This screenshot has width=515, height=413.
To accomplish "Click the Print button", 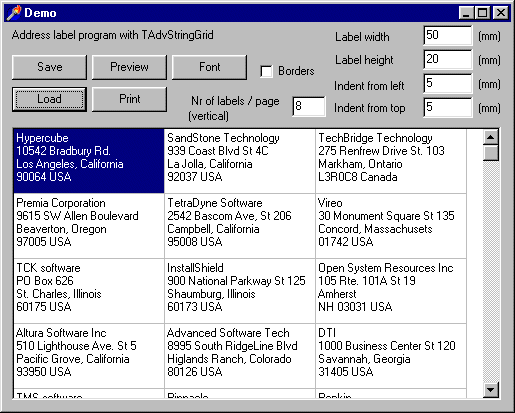I will click(129, 99).
